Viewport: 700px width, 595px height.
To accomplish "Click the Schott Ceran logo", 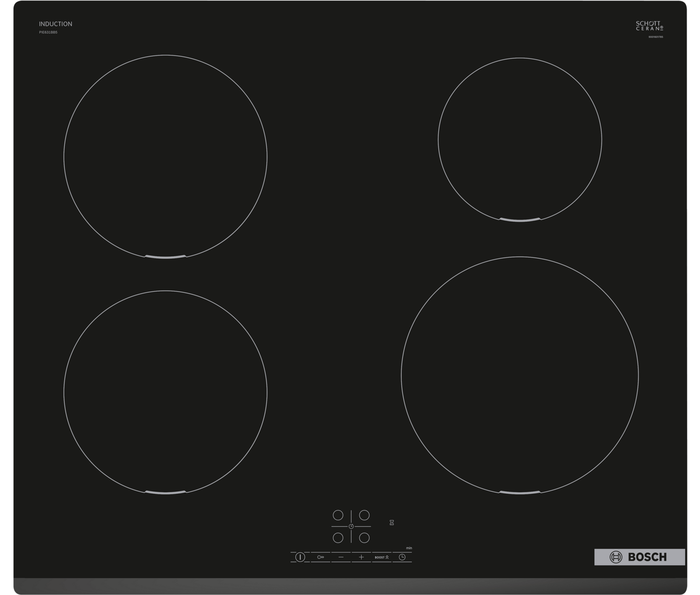I will pyautogui.click(x=649, y=26).
